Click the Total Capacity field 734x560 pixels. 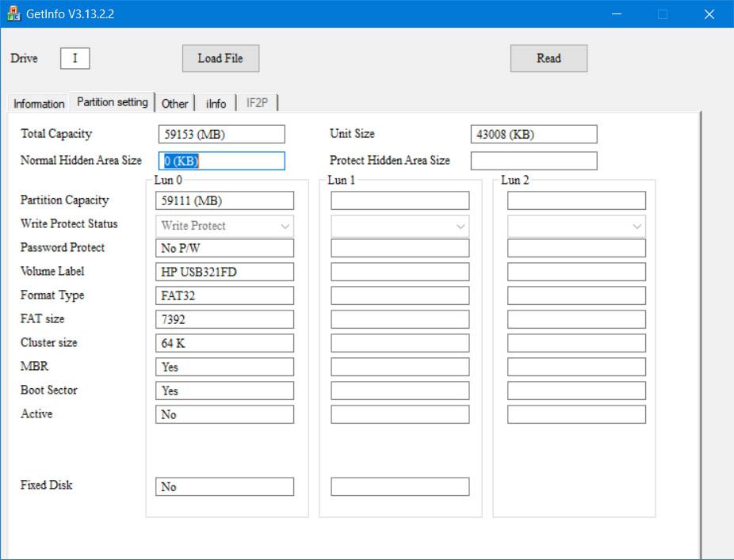click(221, 135)
